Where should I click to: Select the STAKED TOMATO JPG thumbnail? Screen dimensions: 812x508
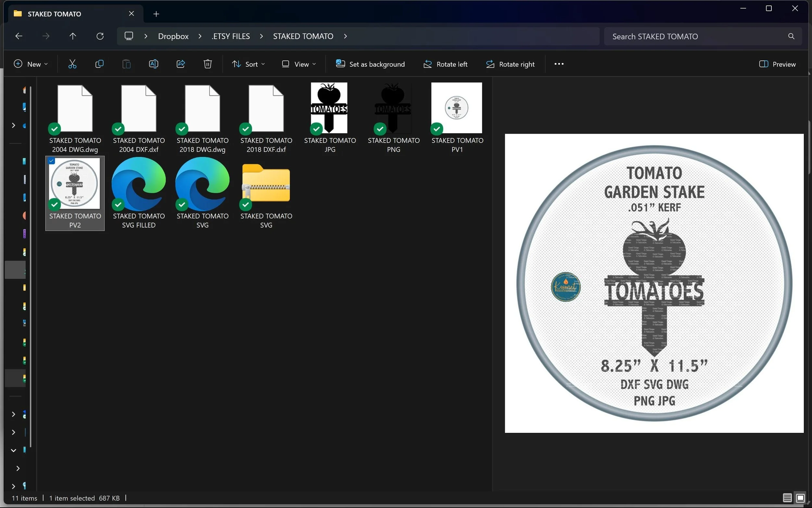point(330,118)
